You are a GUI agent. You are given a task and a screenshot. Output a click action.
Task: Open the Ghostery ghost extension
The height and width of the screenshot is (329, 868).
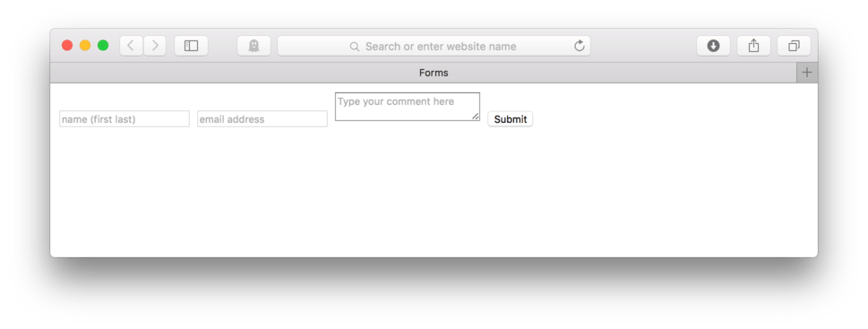point(254,46)
